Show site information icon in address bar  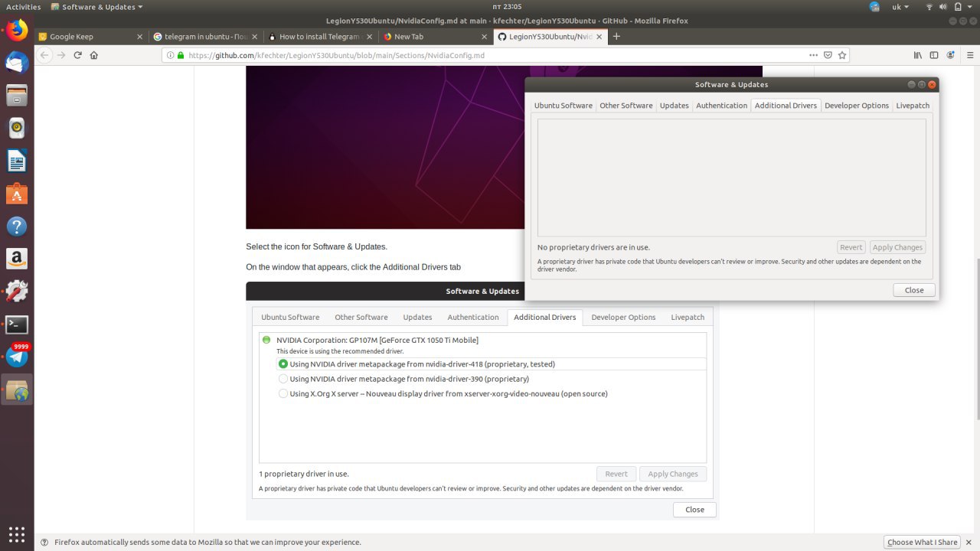click(x=170, y=55)
